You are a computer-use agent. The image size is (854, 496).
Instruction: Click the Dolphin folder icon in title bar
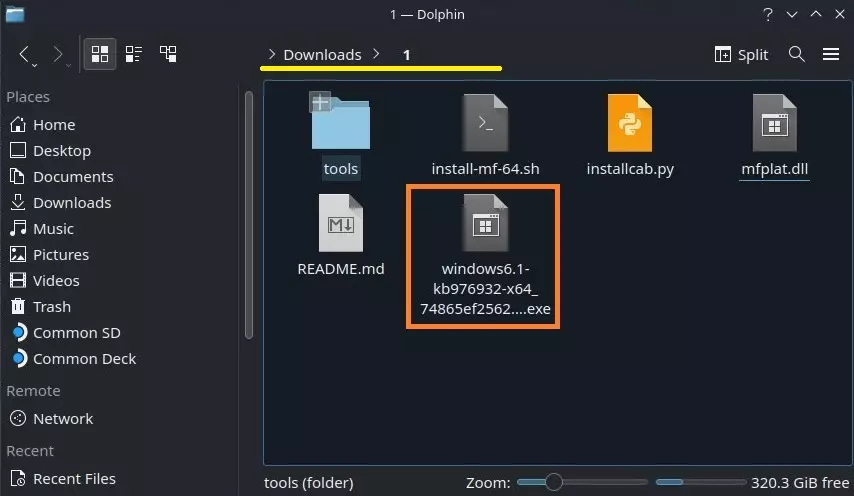15,14
